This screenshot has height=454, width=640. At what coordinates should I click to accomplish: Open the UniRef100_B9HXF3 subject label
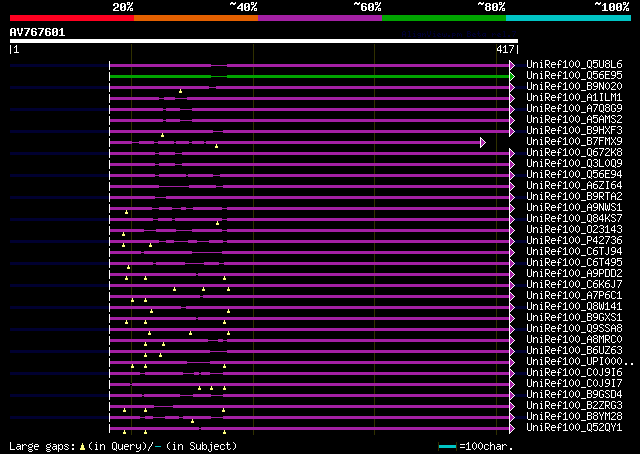point(574,131)
